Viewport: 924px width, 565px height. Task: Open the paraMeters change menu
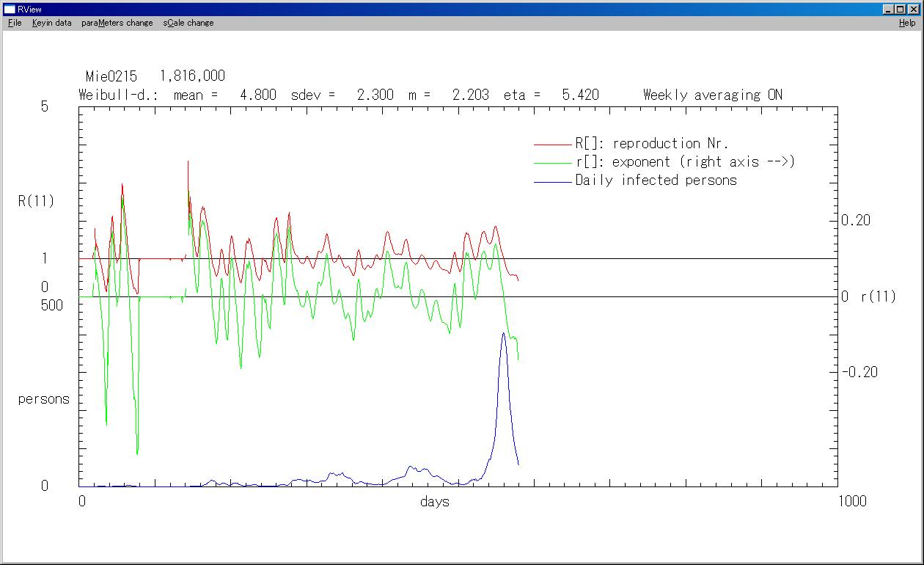[117, 23]
